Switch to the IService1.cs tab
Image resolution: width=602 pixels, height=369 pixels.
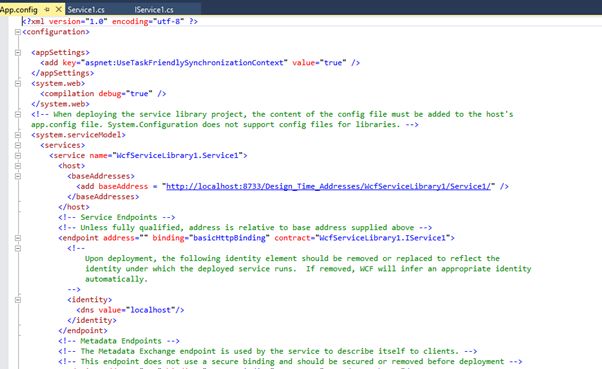coord(154,10)
